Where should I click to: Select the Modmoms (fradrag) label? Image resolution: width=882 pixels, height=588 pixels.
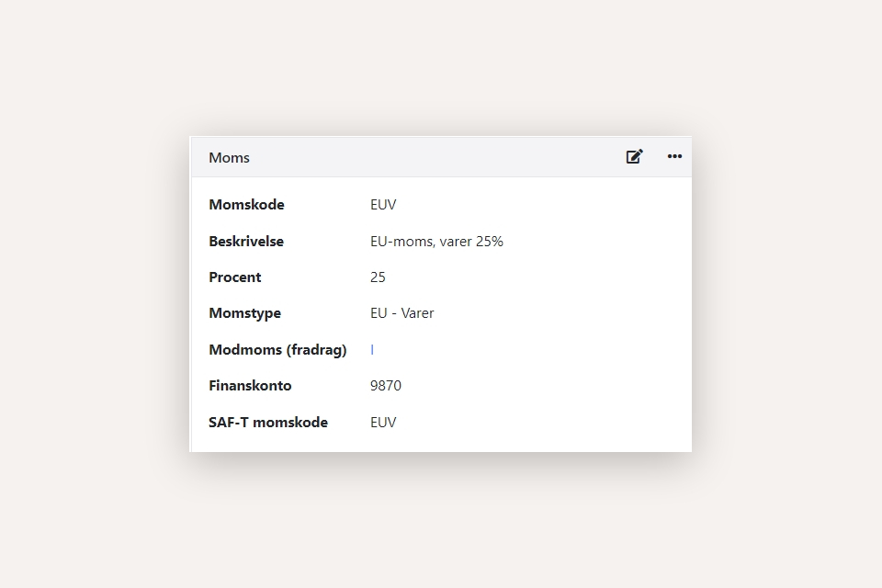click(x=277, y=350)
